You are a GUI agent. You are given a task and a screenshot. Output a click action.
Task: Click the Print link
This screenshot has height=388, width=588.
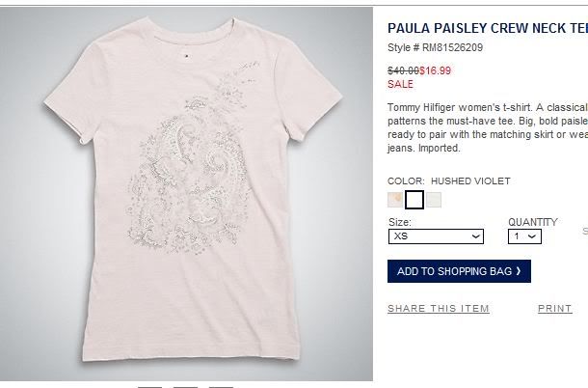point(554,308)
